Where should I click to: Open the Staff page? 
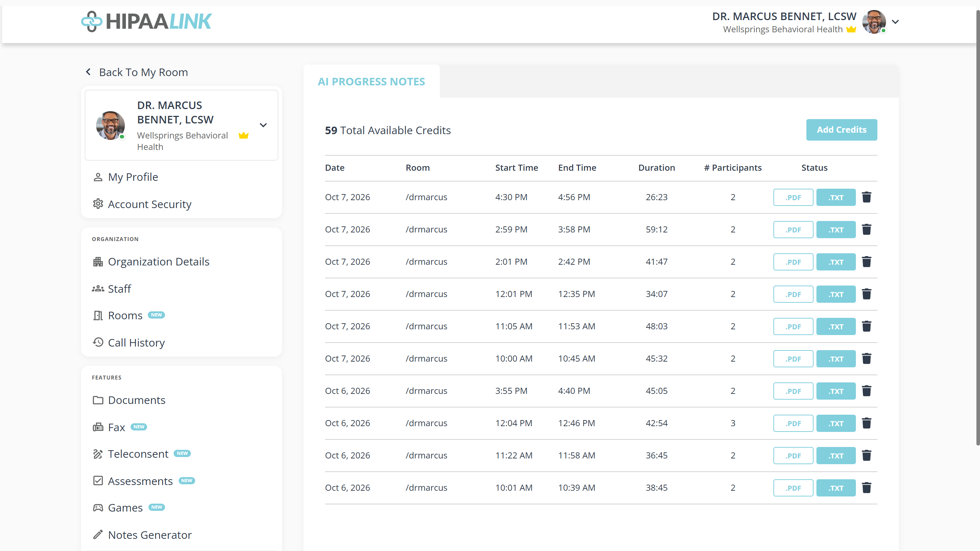coord(112,289)
